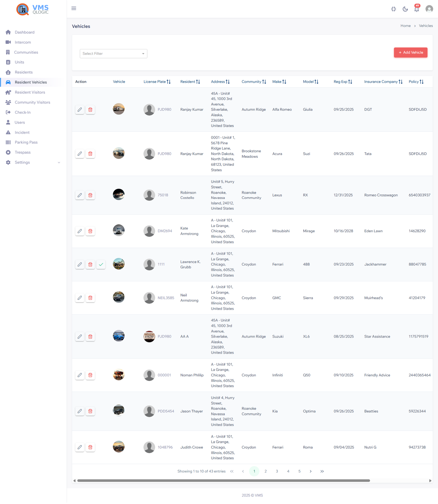Select the Intercom sidebar icon

click(x=8, y=42)
